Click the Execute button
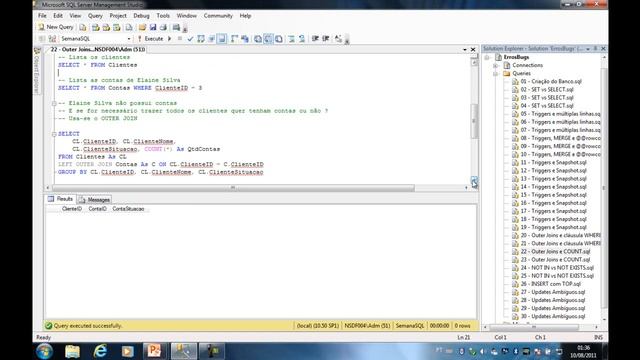 point(150,39)
